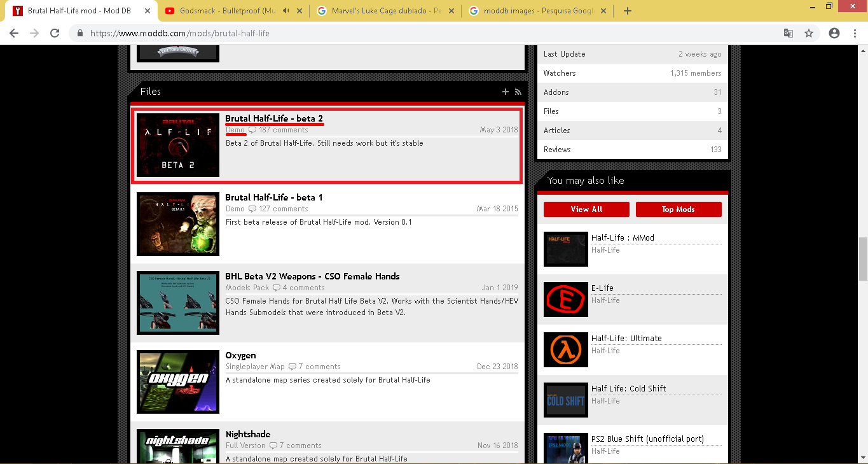Open Half-Life: Ultimate recommended mod
Screen dimensions: 868x464
626,339
